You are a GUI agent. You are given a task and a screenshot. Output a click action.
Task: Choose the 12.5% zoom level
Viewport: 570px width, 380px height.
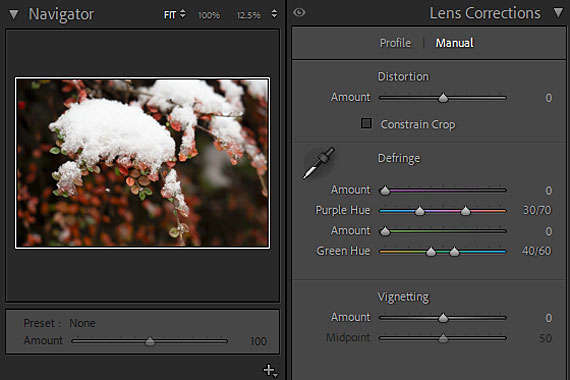[x=249, y=15]
